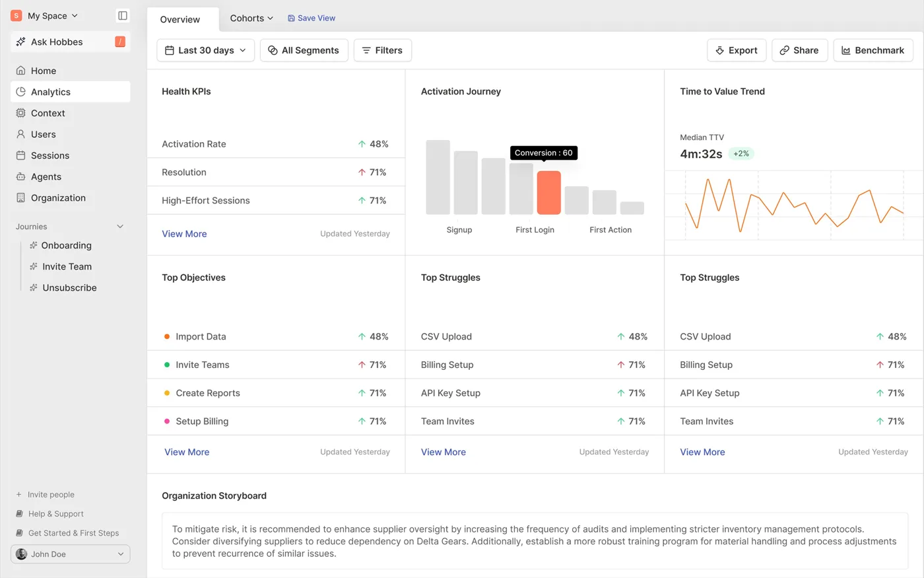
Task: Click the Ask Hobbes sparkle icon
Action: tap(20, 42)
